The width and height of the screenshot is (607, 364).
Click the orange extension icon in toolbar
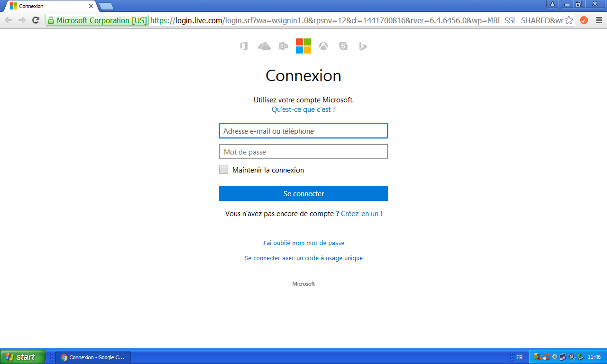click(x=584, y=20)
